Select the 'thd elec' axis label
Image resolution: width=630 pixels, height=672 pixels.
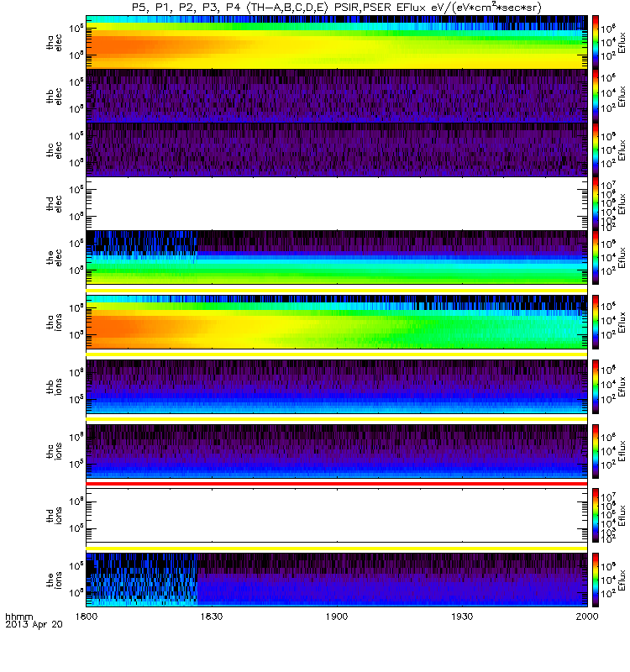[54, 203]
